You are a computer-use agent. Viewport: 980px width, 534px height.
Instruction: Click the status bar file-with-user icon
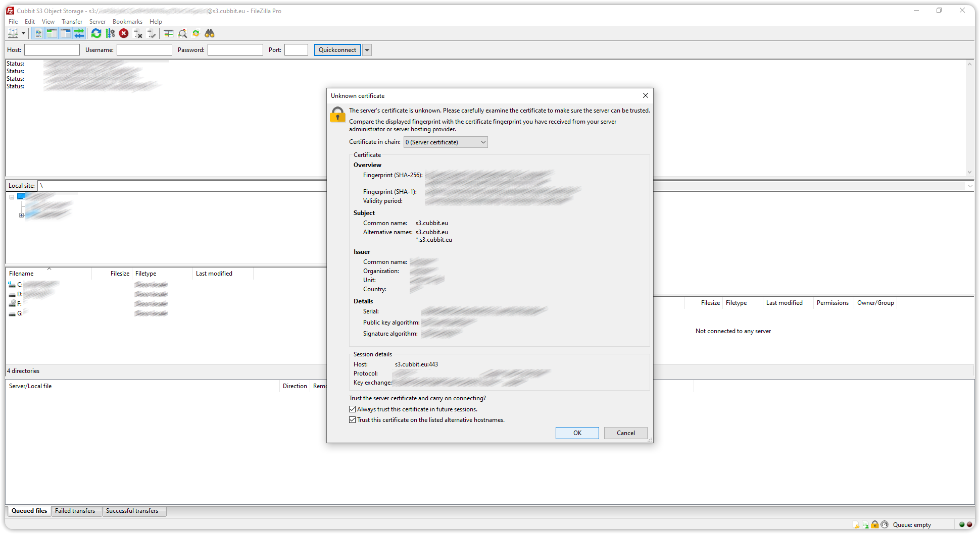click(x=866, y=525)
